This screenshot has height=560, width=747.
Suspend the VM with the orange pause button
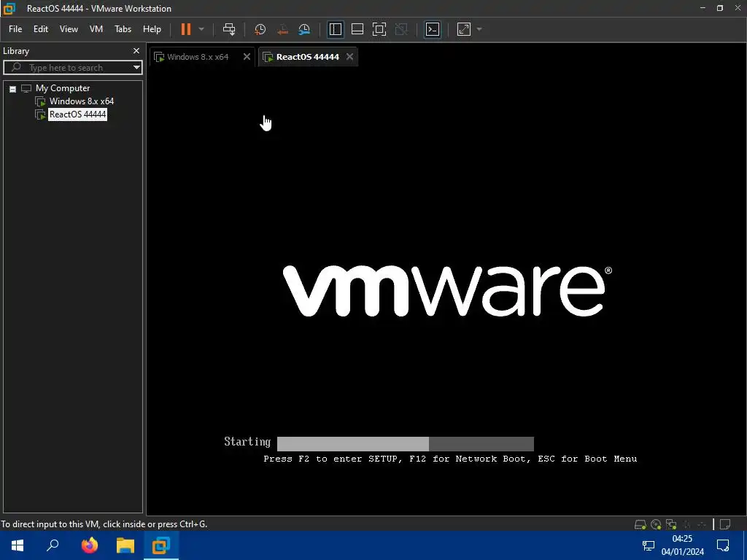(186, 29)
